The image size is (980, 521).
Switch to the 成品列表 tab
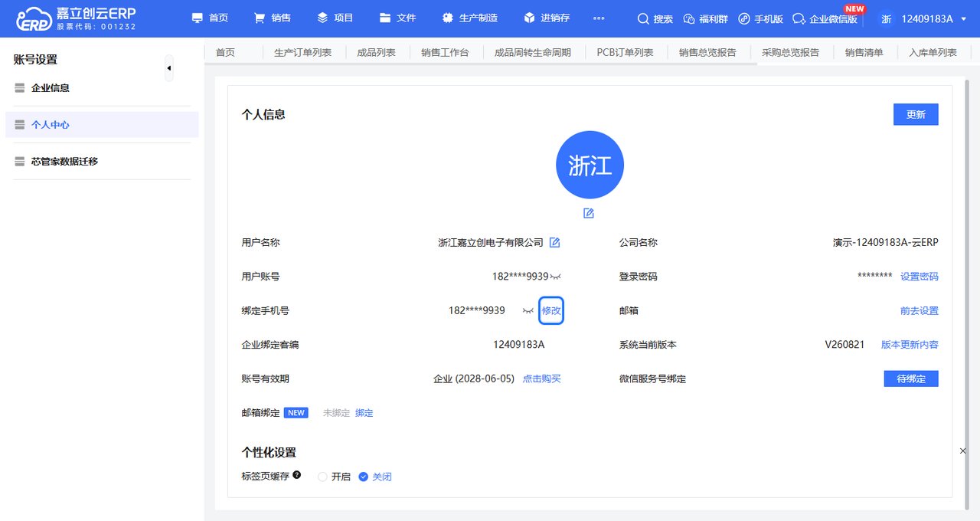(x=376, y=53)
